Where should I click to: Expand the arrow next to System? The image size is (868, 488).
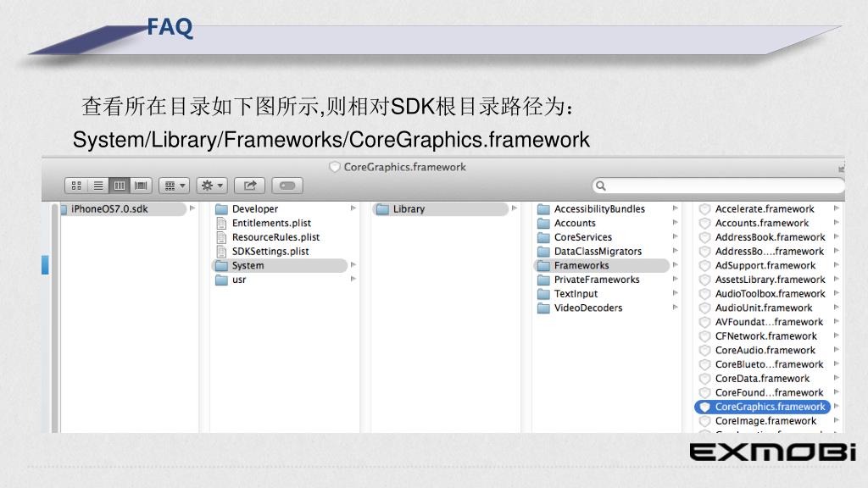pyautogui.click(x=353, y=264)
